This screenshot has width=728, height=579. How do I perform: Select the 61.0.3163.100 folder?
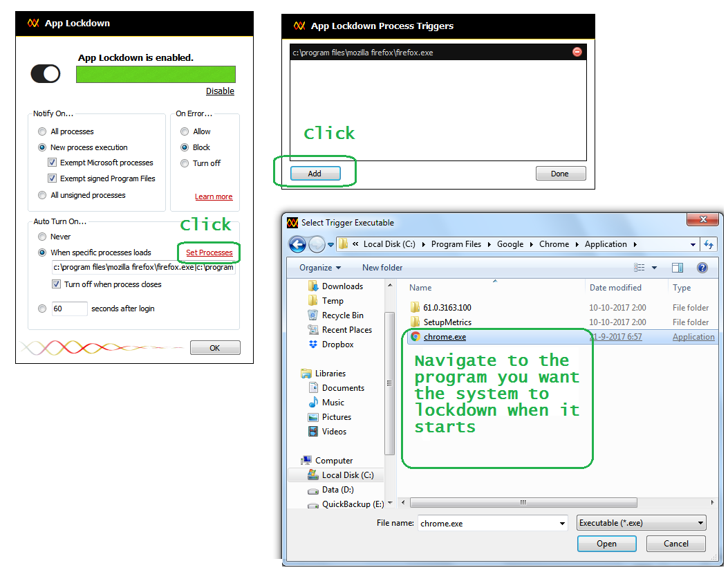(x=447, y=308)
